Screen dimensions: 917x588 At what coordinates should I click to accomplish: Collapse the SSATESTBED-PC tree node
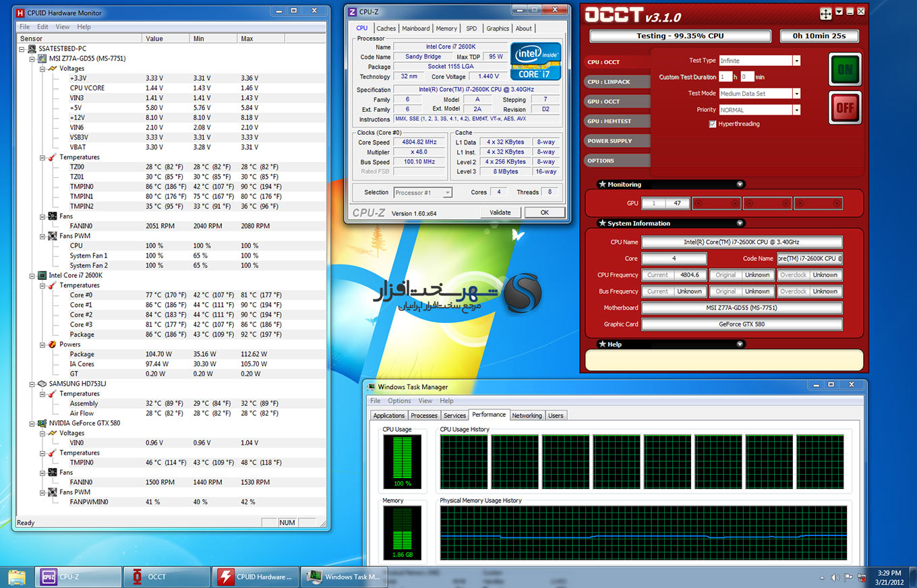coord(22,49)
